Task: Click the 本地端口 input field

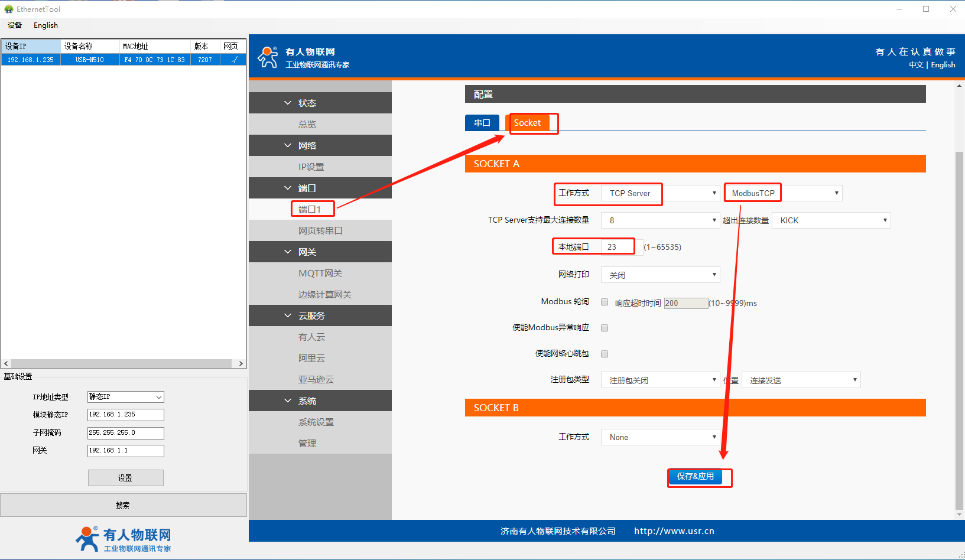Action: tap(620, 247)
